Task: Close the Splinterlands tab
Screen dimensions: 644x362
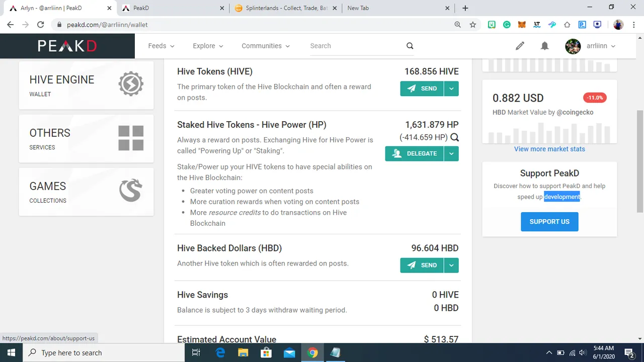Action: (x=335, y=8)
